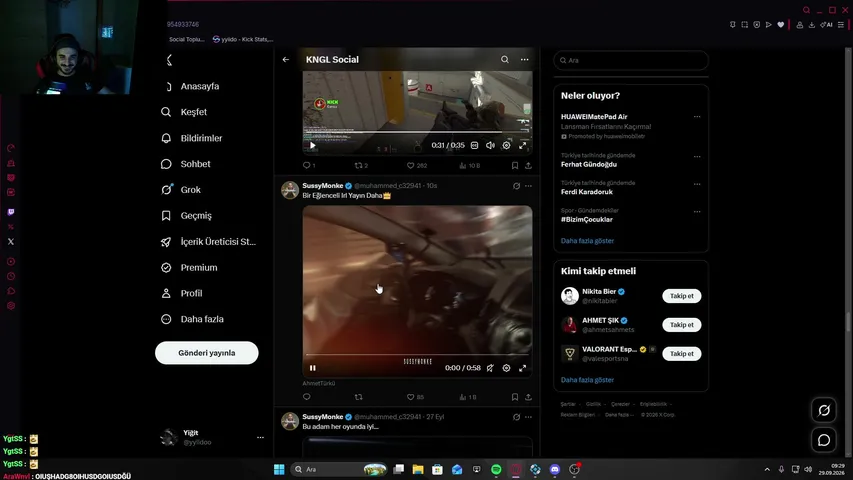Open File Explorer from the taskbar
The width and height of the screenshot is (853, 480).
[418, 469]
